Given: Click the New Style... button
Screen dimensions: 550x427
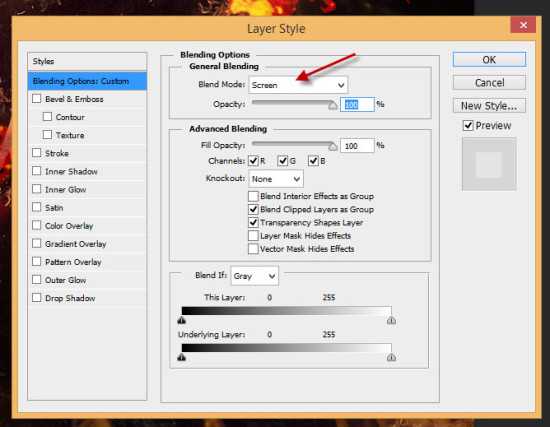Looking at the screenshot, I should [489, 106].
